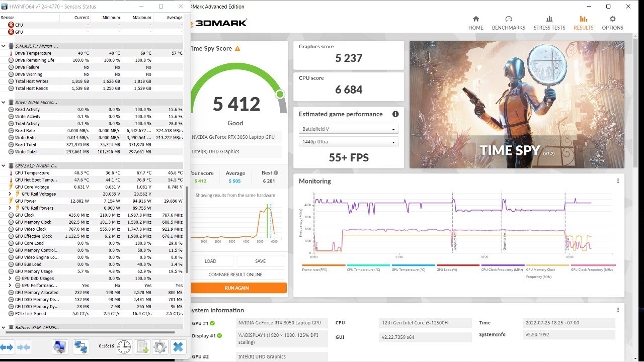Click the score warning triangle next to Time Spy Score
This screenshot has width=644, height=362.
coord(237,48)
